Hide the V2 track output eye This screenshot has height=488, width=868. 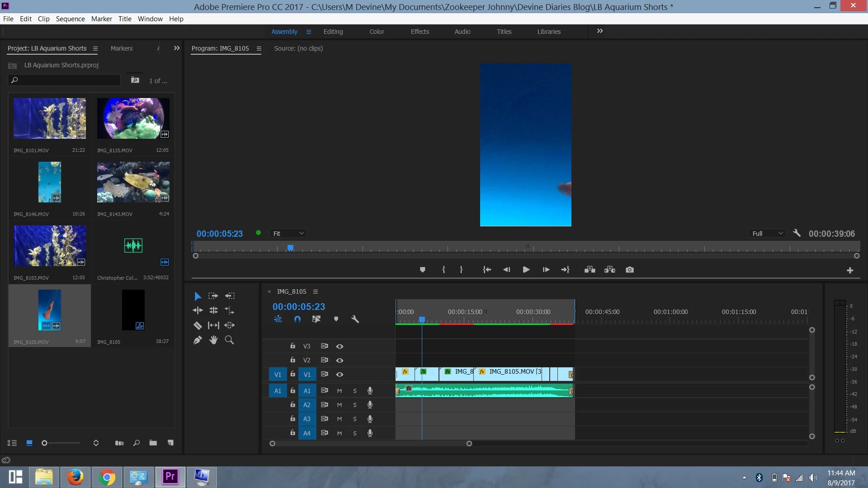(340, 361)
